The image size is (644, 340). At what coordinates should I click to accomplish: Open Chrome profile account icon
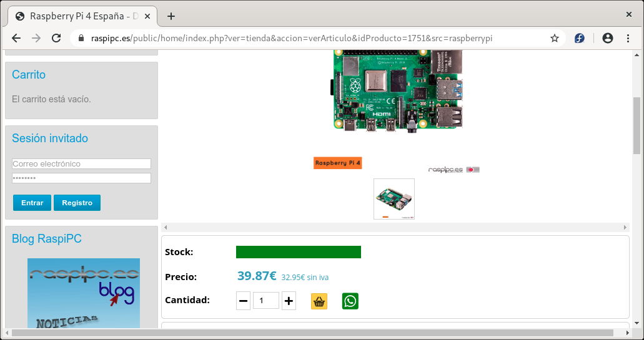click(607, 38)
